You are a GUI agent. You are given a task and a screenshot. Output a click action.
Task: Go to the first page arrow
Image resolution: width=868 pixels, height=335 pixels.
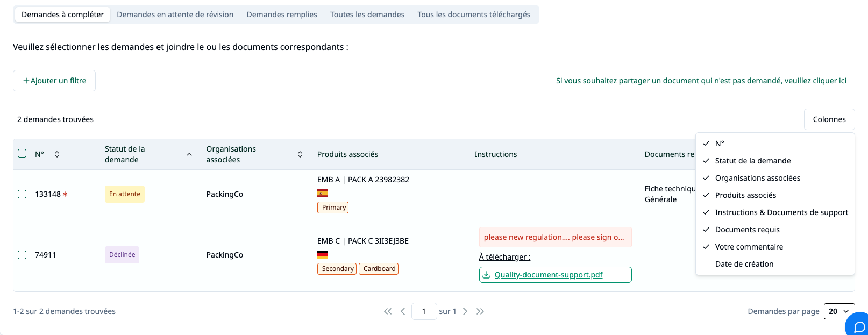coord(388,311)
